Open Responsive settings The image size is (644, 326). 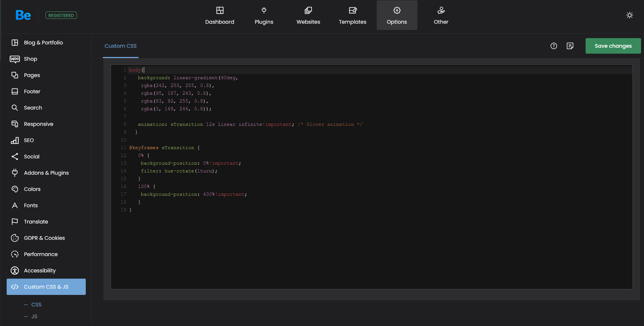46,124
